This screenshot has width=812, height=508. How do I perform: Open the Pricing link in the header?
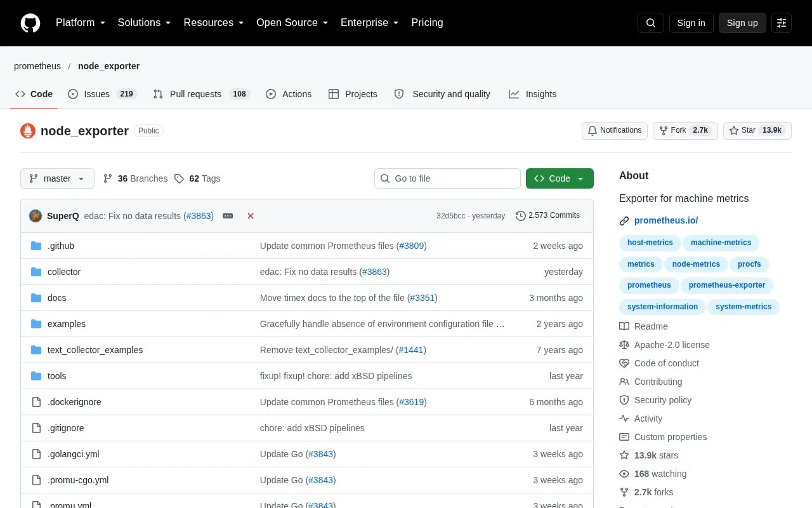click(x=427, y=23)
